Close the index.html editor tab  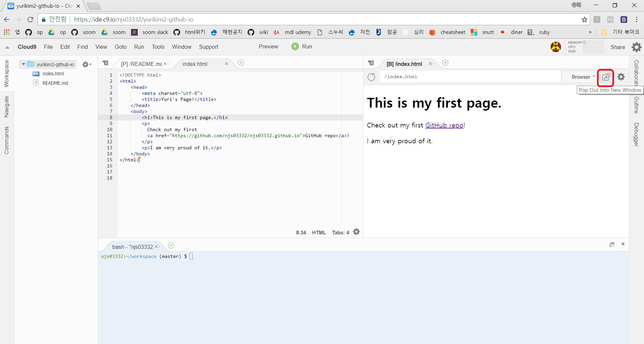point(226,64)
